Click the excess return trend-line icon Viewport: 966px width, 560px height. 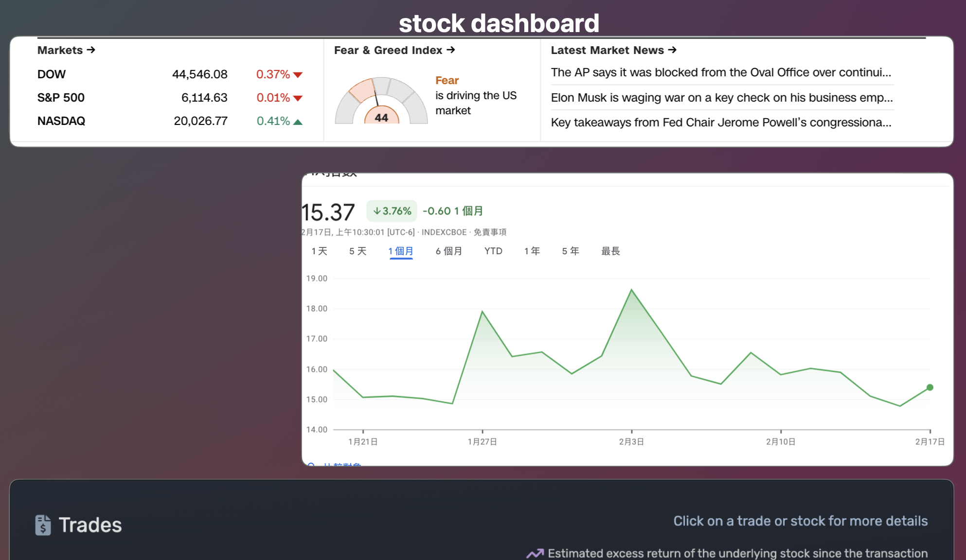(x=535, y=554)
